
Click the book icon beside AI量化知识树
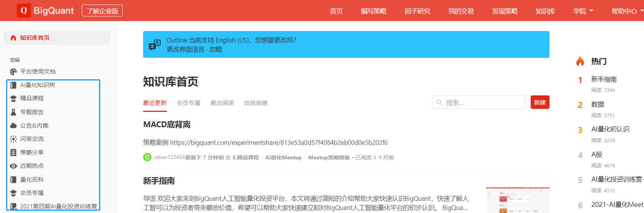pos(13,85)
